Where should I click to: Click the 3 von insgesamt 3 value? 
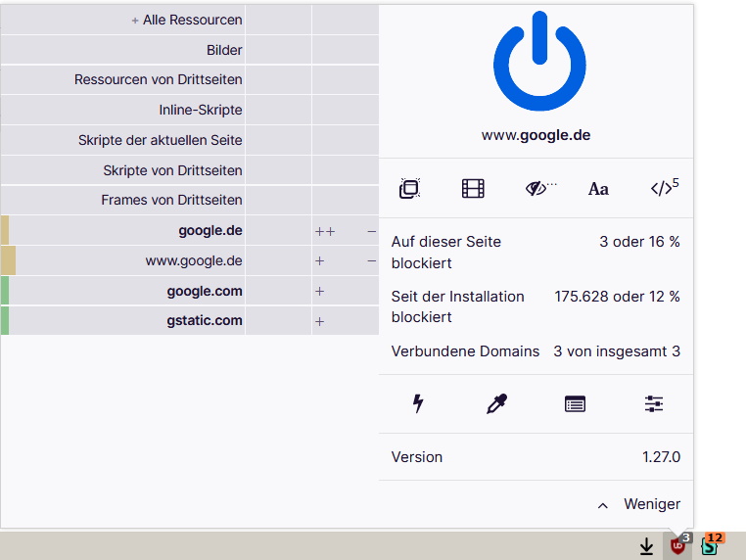[617, 351]
